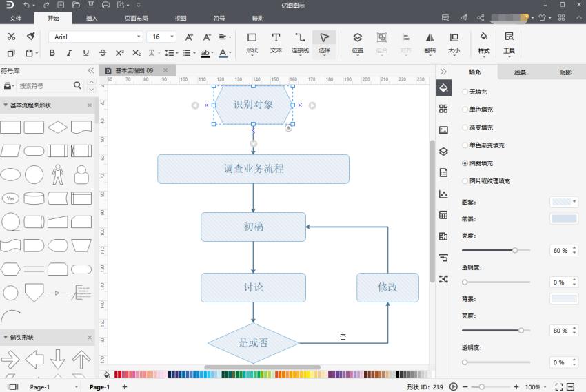Choose the 单色填充 solid fill option
The image size is (586, 392).
[465, 110]
